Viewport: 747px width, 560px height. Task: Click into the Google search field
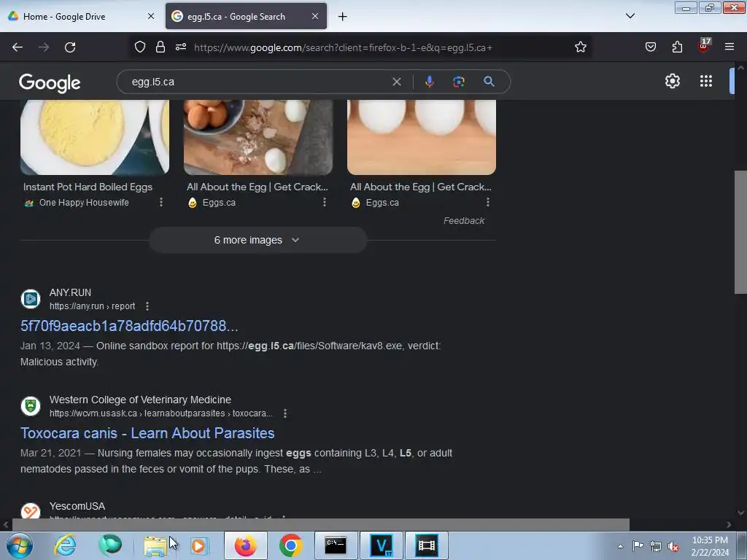coord(258,82)
